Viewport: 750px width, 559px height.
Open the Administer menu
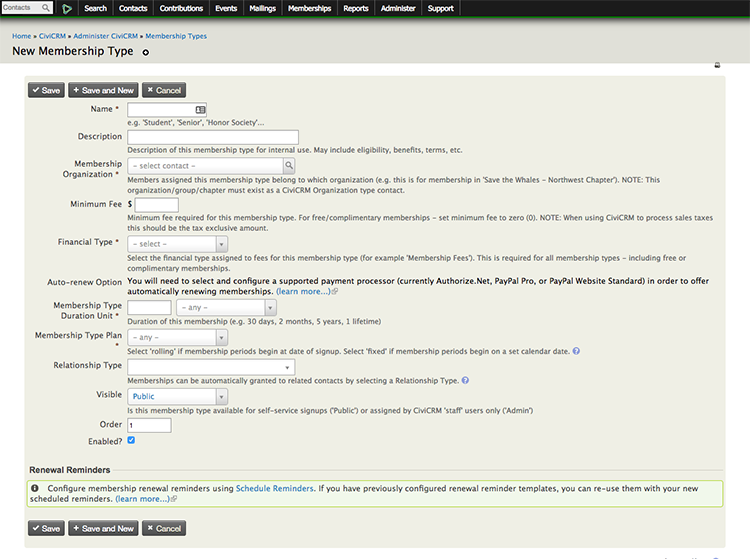click(398, 8)
